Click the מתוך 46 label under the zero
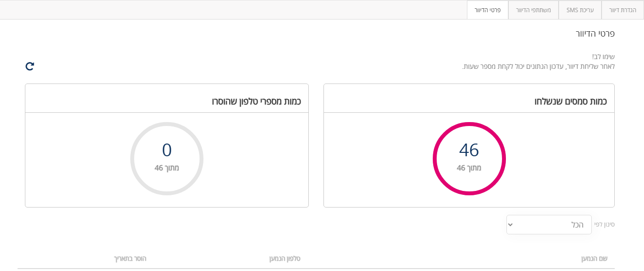Image resolution: width=644 pixels, height=271 pixels. tap(167, 168)
